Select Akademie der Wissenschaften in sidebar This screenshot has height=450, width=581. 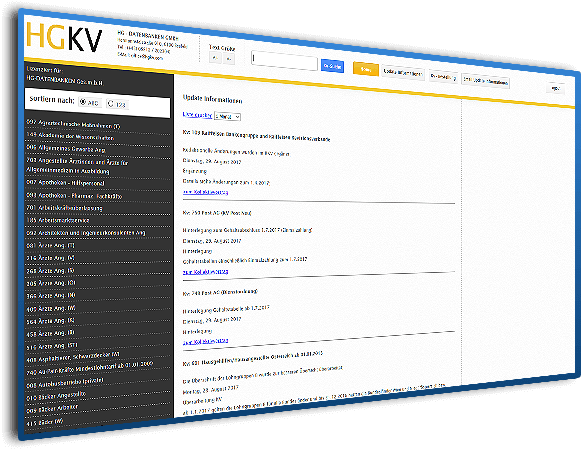click(x=70, y=136)
